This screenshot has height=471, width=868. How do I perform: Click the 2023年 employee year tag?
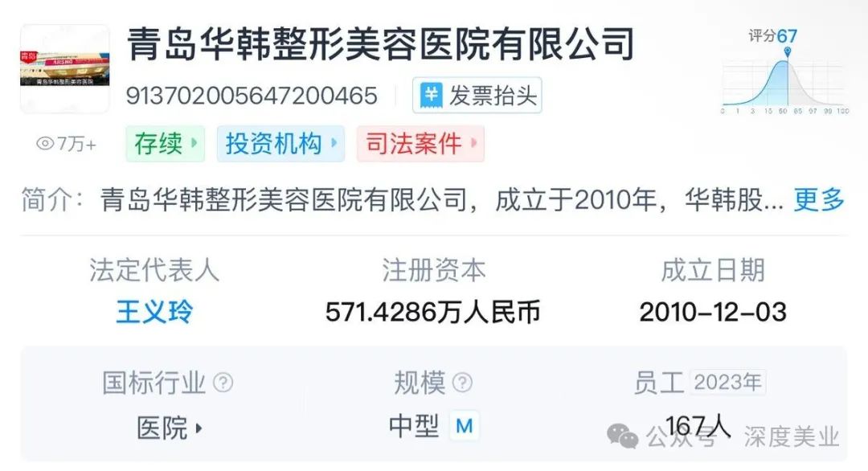[727, 383]
